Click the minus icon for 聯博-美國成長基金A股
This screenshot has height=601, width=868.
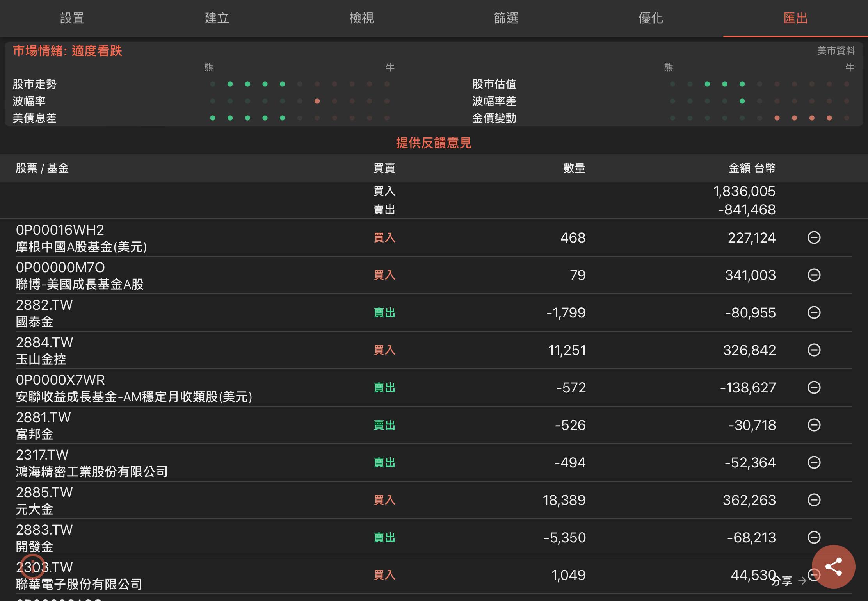point(814,275)
